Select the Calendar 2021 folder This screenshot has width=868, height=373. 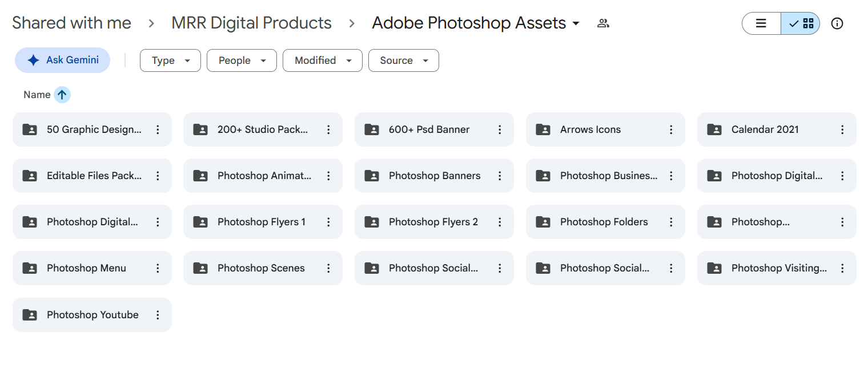[x=777, y=129]
